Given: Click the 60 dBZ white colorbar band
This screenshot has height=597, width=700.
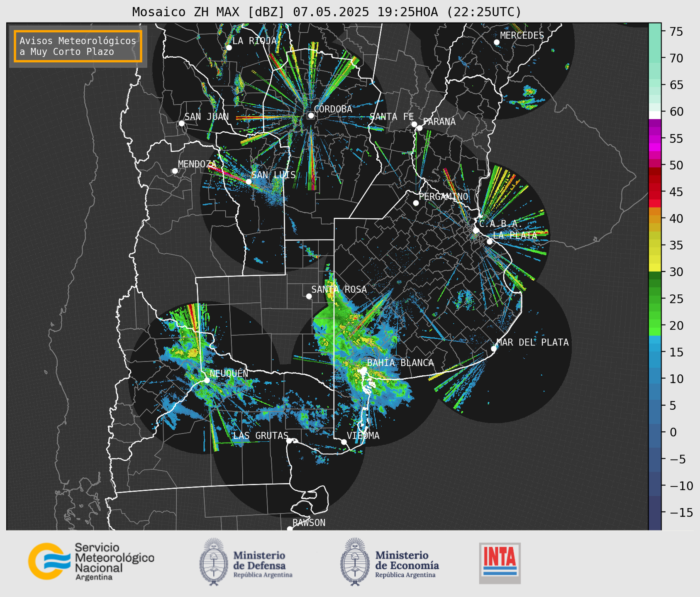Looking at the screenshot, I should 655,115.
